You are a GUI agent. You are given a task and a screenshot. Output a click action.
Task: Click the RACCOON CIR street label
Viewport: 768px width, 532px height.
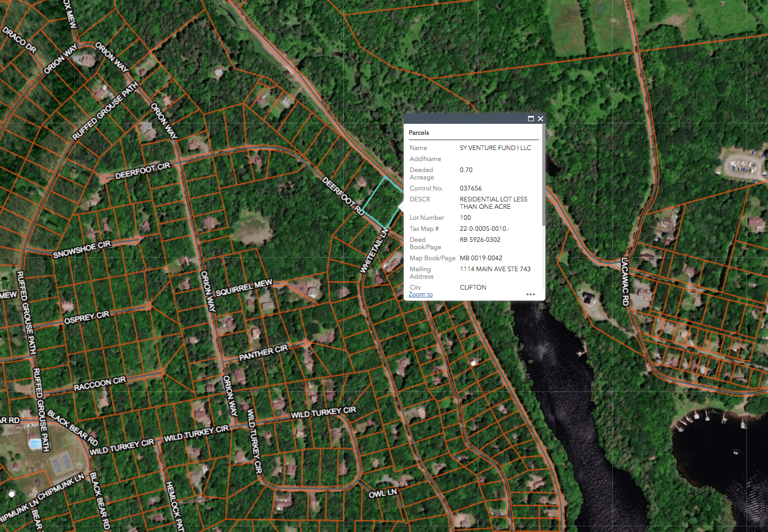click(100, 384)
